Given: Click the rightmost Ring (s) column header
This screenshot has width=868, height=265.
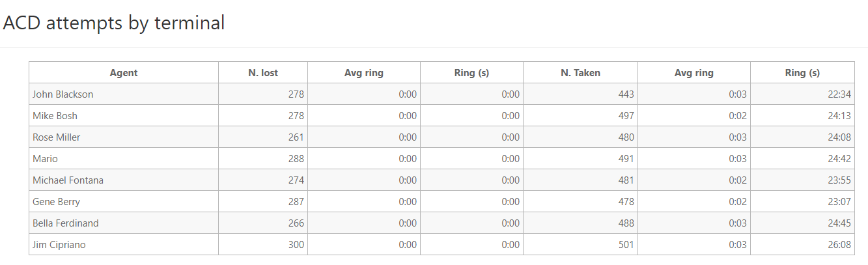Looking at the screenshot, I should [x=802, y=73].
